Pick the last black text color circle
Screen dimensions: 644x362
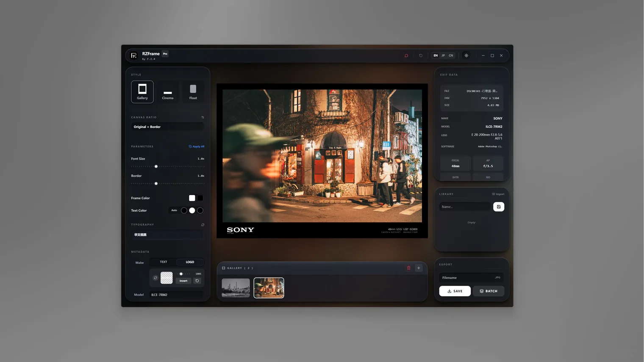[x=200, y=210]
